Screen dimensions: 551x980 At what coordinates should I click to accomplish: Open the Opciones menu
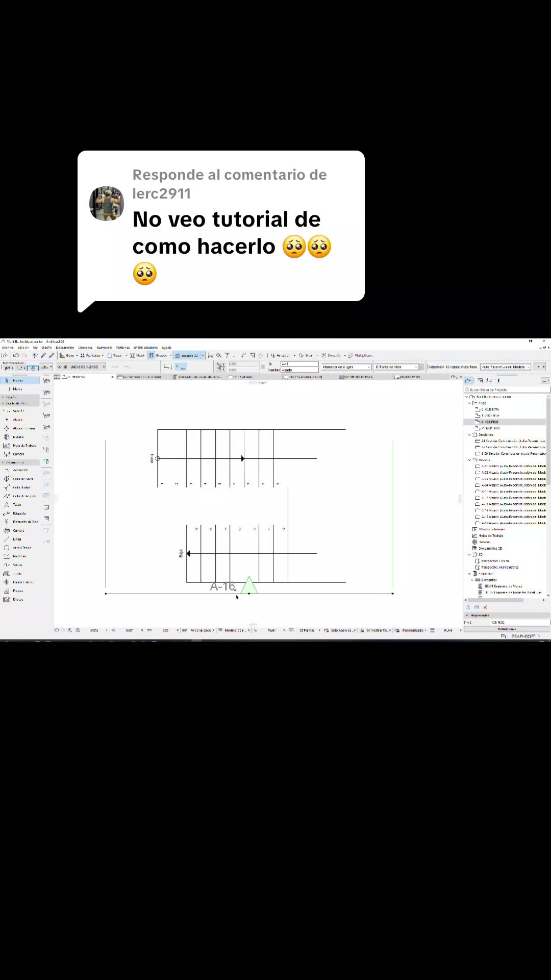(x=85, y=348)
